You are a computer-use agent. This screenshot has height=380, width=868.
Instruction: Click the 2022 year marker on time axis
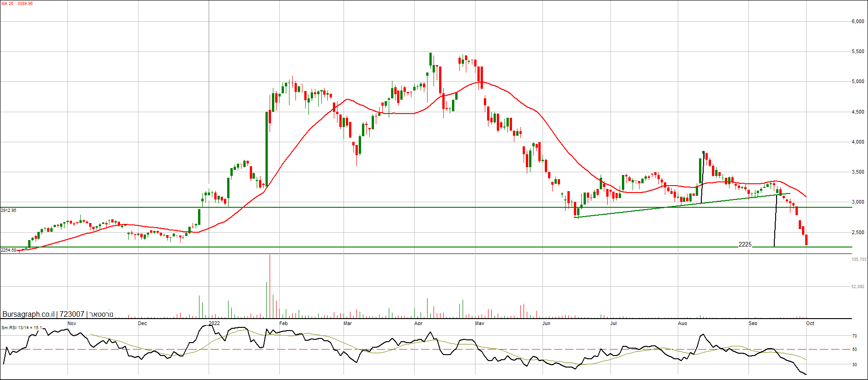point(214,323)
